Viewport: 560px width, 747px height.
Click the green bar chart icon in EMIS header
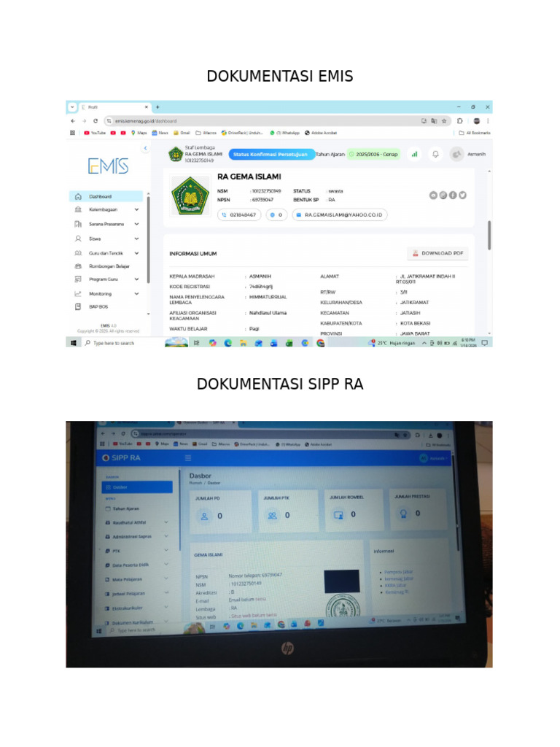[414, 155]
